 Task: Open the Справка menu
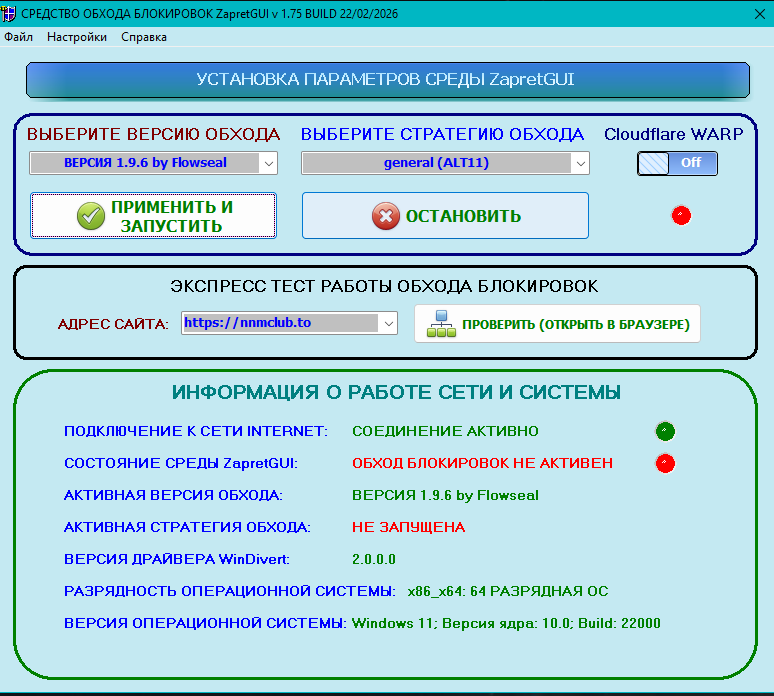point(144,37)
